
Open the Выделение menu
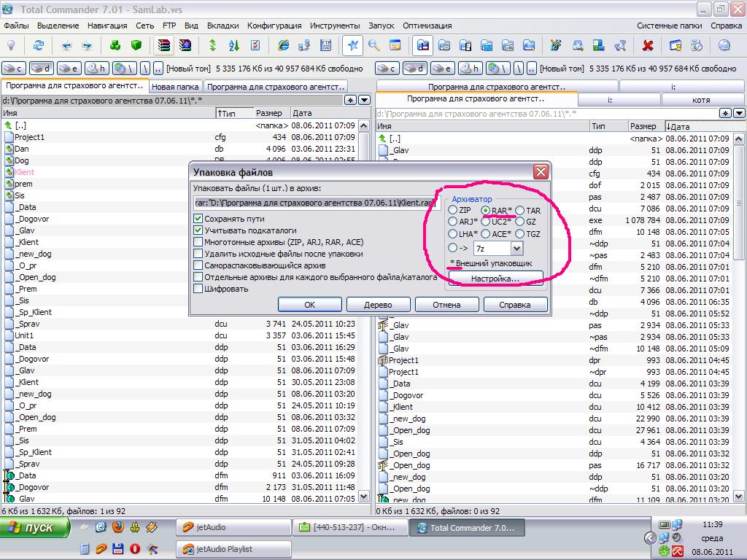[x=58, y=26]
